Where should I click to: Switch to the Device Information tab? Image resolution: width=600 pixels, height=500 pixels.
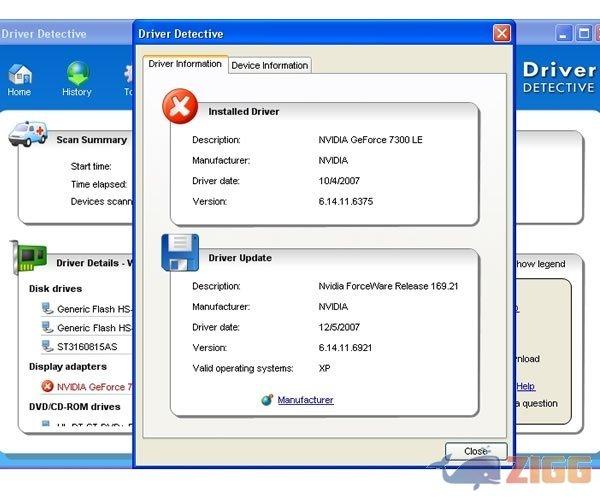click(269, 65)
